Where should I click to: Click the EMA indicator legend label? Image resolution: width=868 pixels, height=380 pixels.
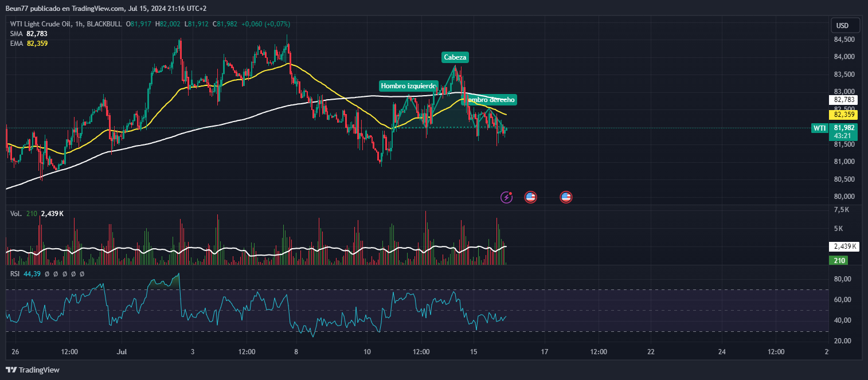click(x=16, y=44)
